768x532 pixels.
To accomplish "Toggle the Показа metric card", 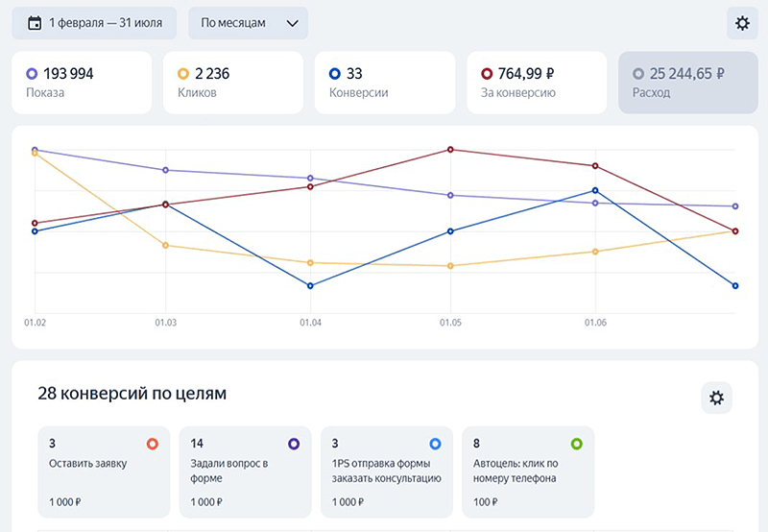I will (82, 83).
